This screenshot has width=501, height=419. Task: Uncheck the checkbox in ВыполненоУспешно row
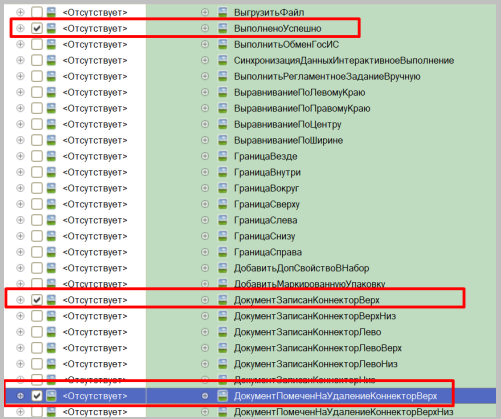tap(37, 28)
